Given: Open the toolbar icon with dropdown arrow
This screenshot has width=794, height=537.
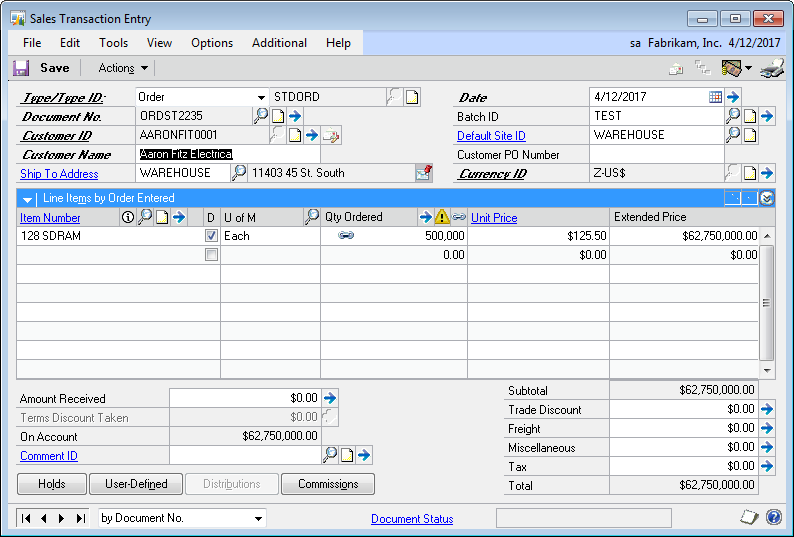Looking at the screenshot, I should 736,68.
